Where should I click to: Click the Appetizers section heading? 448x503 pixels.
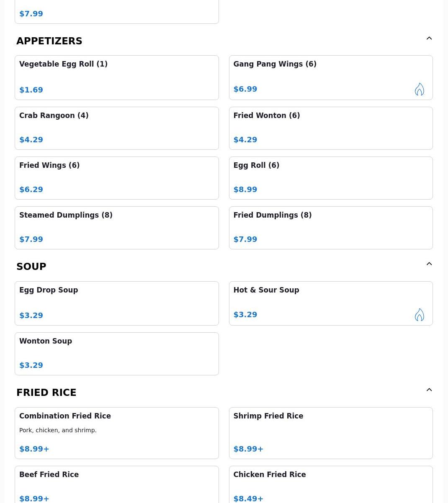click(49, 41)
